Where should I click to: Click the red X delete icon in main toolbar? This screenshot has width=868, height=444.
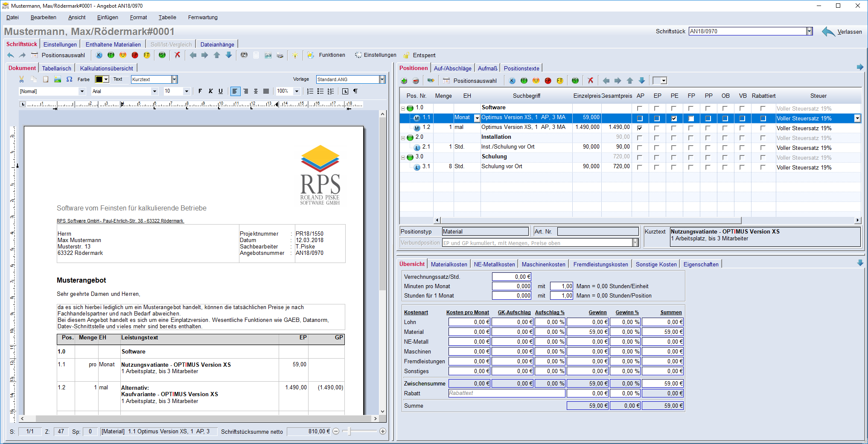coord(178,55)
